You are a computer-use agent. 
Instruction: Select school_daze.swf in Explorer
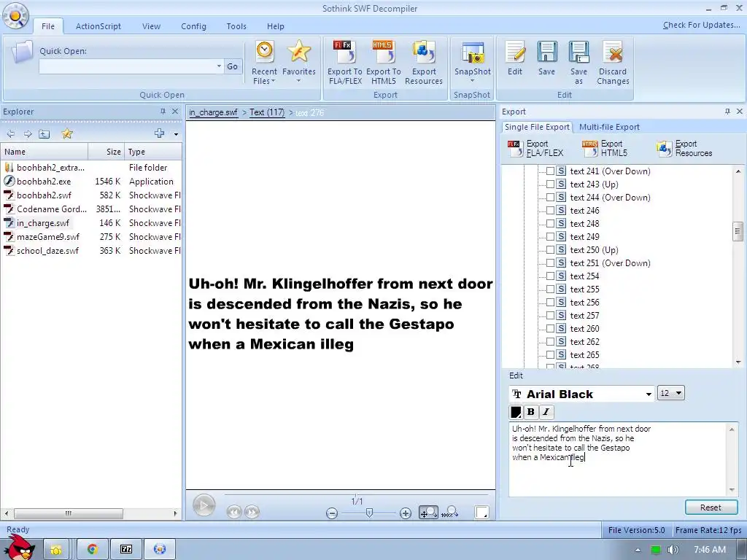pyautogui.click(x=47, y=251)
